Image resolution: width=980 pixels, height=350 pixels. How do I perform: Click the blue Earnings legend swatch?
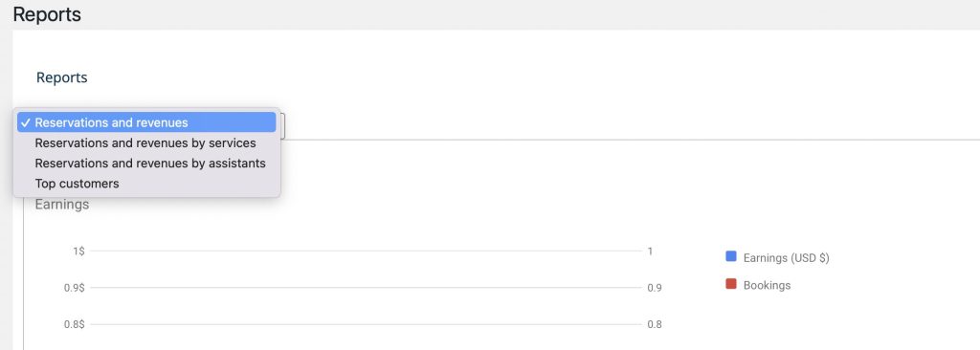click(x=730, y=256)
